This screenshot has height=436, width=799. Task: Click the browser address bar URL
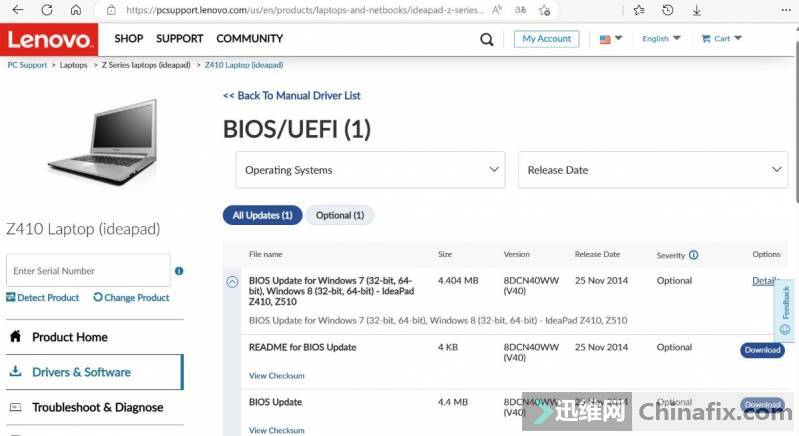pos(305,10)
